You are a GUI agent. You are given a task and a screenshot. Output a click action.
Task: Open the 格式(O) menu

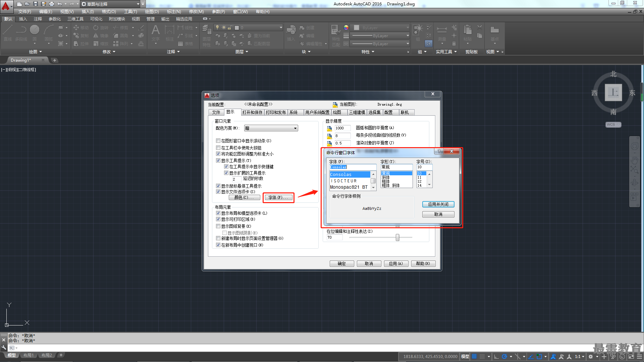coord(109,12)
